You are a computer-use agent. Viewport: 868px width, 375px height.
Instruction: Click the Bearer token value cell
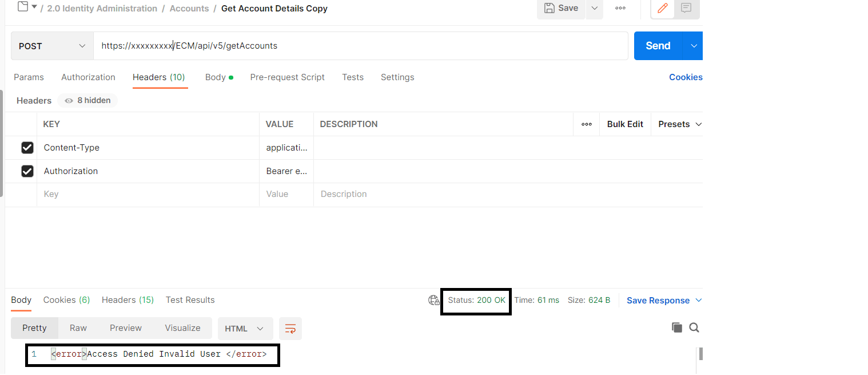pyautogui.click(x=286, y=171)
